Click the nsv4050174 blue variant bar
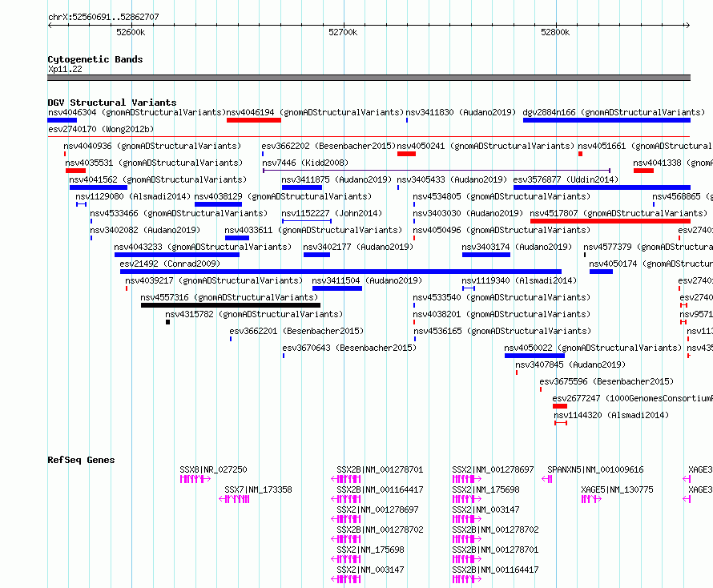Screen dimensions: 713x588 (601, 272)
